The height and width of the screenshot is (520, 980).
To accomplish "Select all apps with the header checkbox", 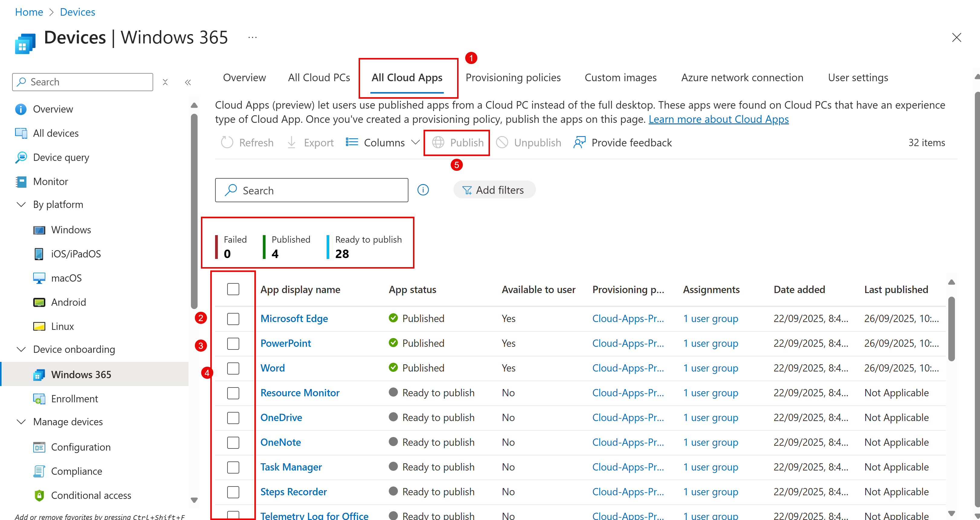I will [x=233, y=289].
